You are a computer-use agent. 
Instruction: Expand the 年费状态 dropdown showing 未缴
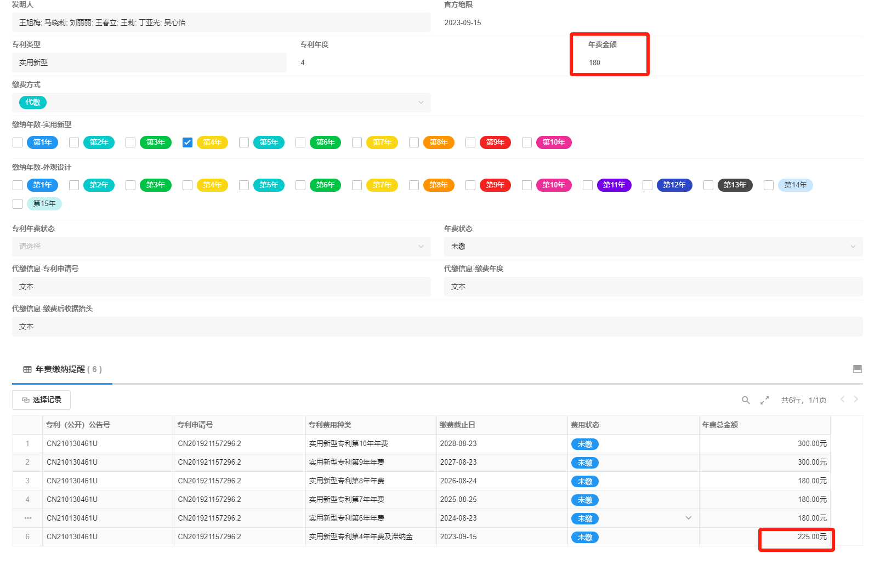[x=853, y=247]
